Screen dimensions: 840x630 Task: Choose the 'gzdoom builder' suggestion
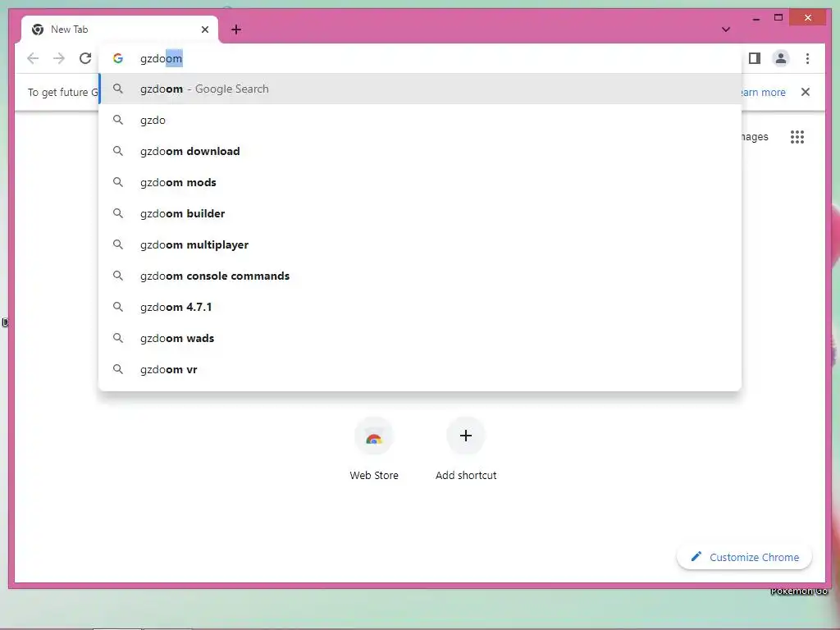click(x=421, y=213)
